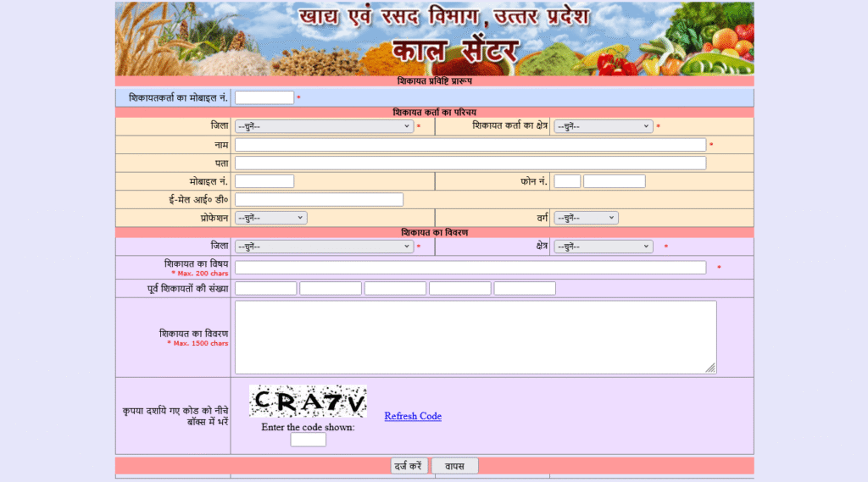This screenshot has width=868, height=482.
Task: Open जिला dropdown in शिकायत कर्ता का परिचय section
Action: pos(324,126)
